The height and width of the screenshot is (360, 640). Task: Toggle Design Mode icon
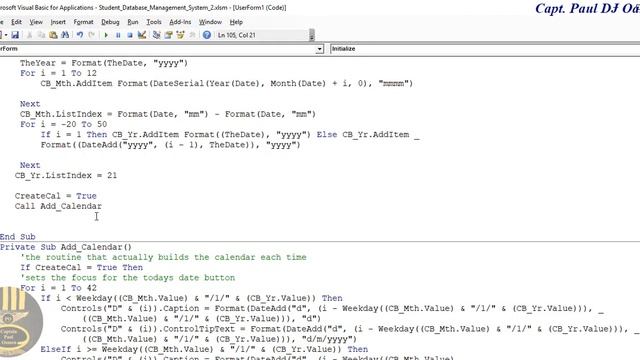(x=142, y=35)
